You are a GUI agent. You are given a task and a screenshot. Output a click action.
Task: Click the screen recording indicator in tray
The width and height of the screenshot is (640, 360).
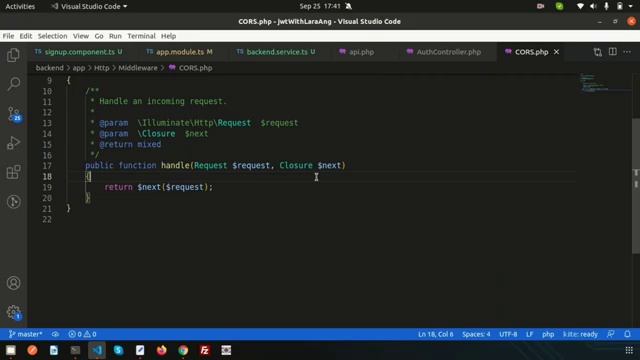[540, 6]
